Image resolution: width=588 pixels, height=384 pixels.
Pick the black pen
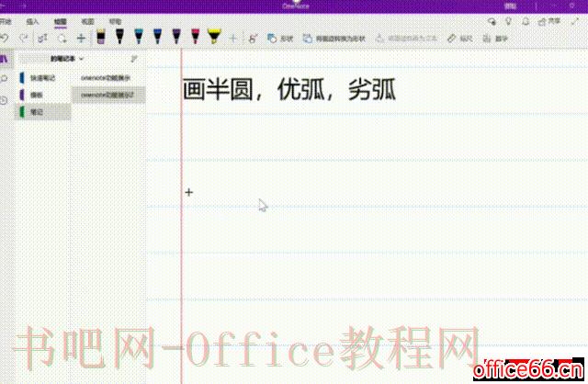[119, 37]
